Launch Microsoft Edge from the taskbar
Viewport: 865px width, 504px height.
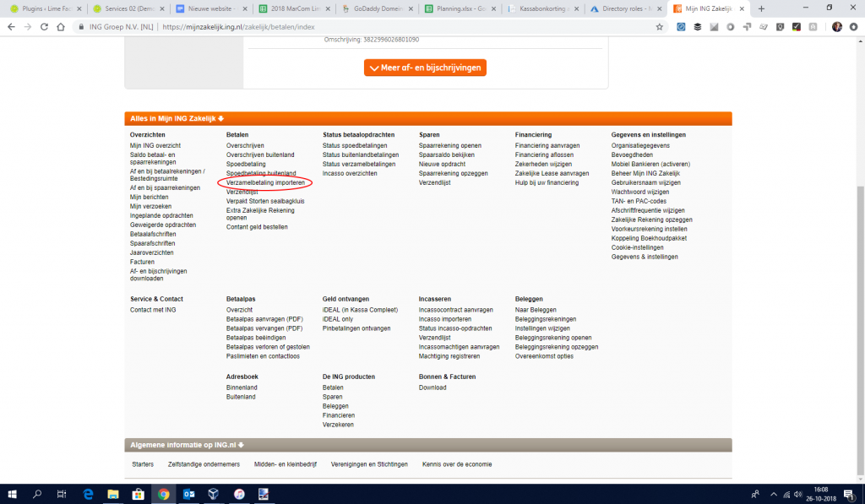(x=87, y=494)
